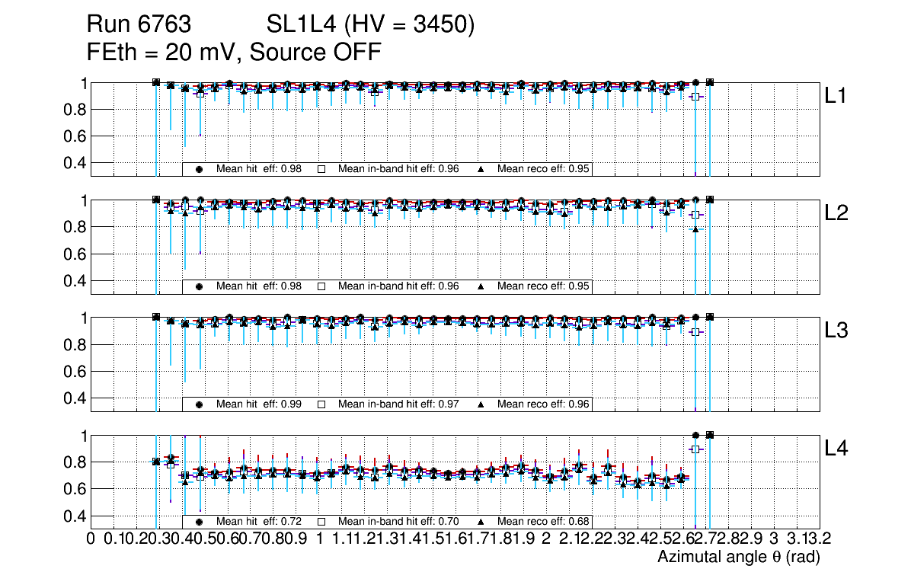Click the 'Azimutal angle θ (rad)' axis title
The width and height of the screenshot is (911, 588).
(738, 558)
